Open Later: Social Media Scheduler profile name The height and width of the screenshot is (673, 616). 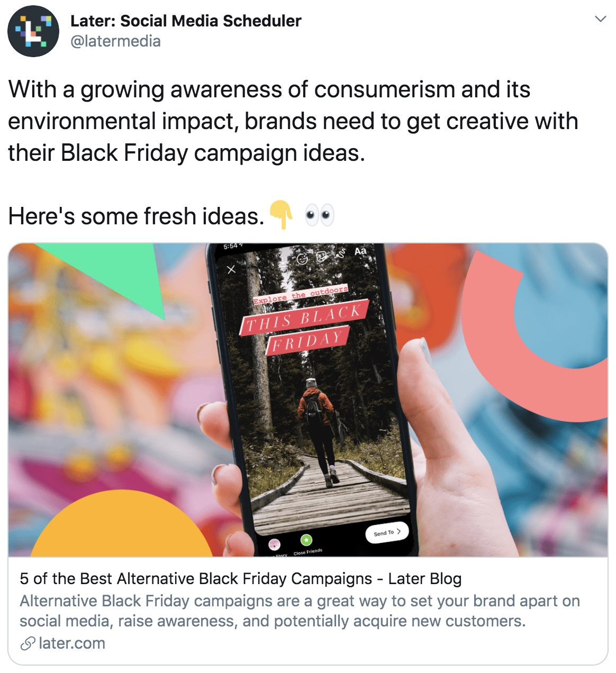pos(186,21)
